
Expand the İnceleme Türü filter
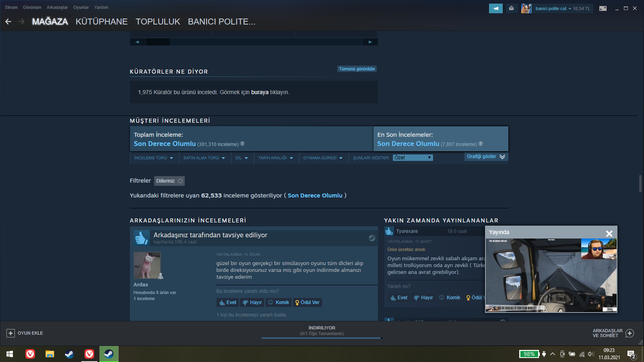pyautogui.click(x=154, y=158)
